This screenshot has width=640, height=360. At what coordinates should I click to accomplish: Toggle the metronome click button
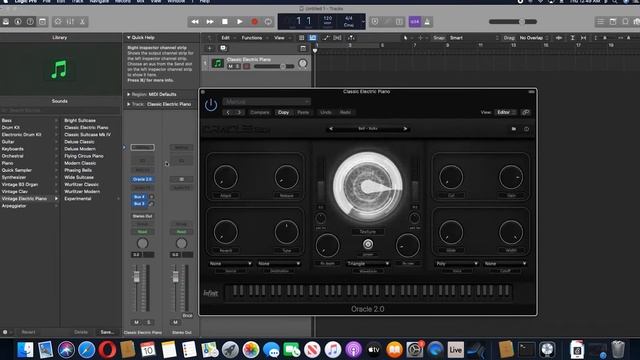pos(427,22)
